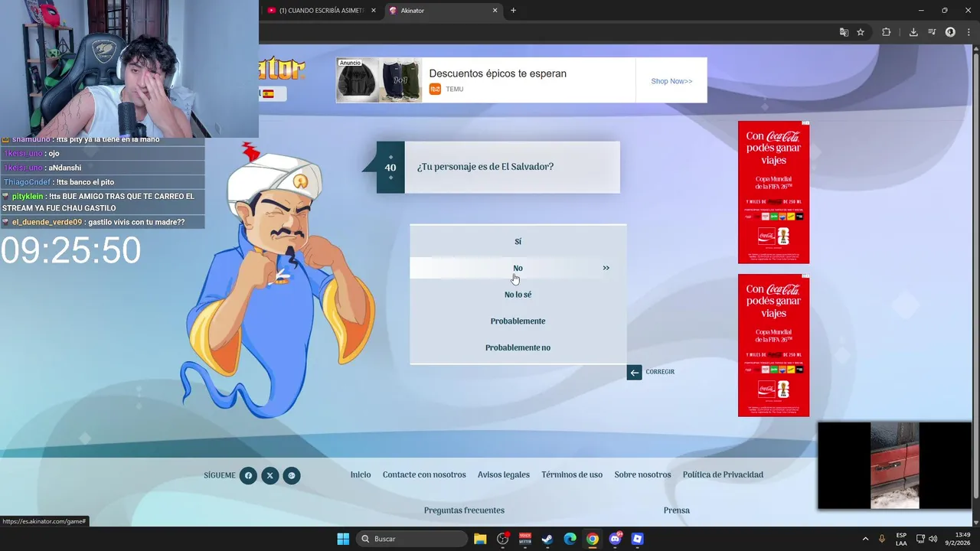980x551 pixels.
Task: Open the third social circle icon beside SÍGUEME
Action: [292, 475]
